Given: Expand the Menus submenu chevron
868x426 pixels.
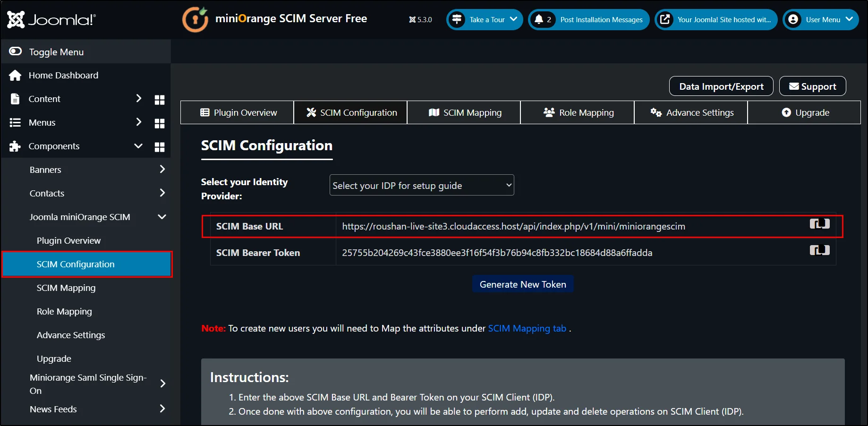Looking at the screenshot, I should coord(138,122).
